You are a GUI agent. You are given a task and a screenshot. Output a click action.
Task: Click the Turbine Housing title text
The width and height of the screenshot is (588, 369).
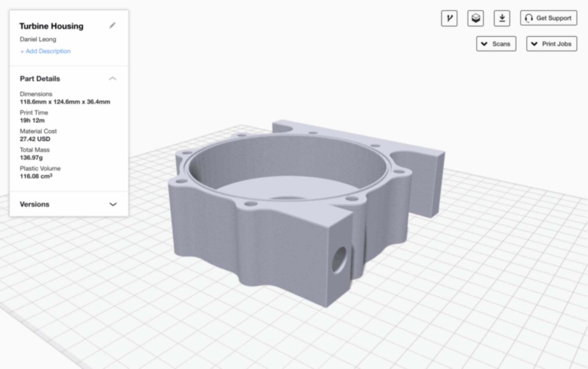[51, 26]
